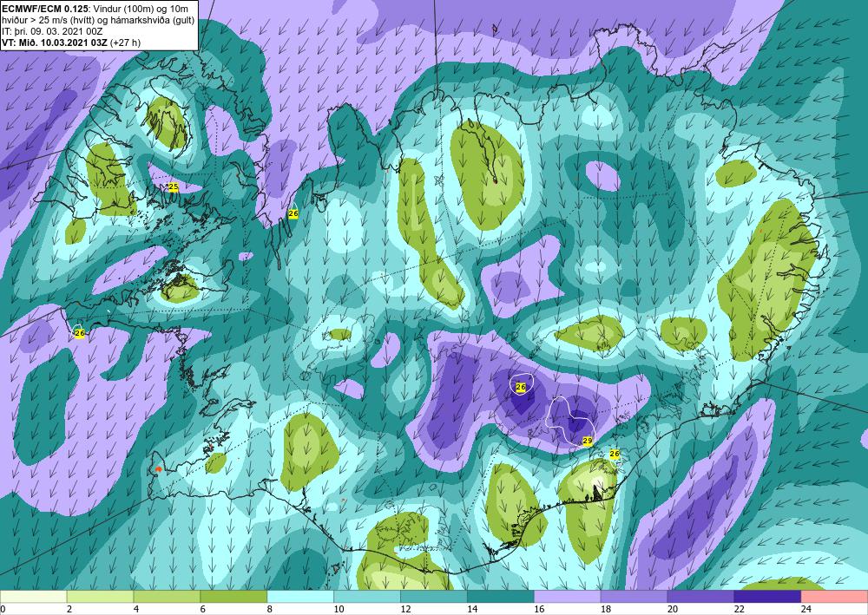Viewport: 868px width, 615px height.
Task: Pick the 10–12 m/s turquoise legend swatch
Action: click(x=367, y=597)
